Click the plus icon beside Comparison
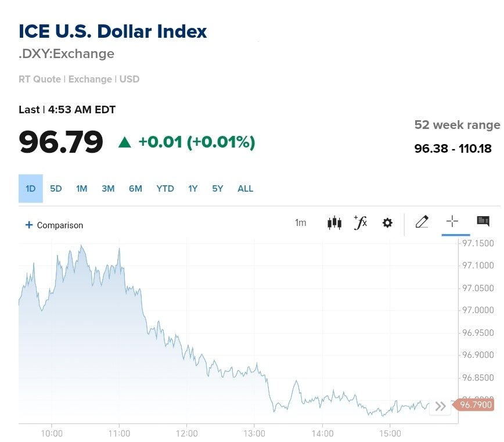Image resolution: width=504 pixels, height=442 pixels. click(29, 225)
